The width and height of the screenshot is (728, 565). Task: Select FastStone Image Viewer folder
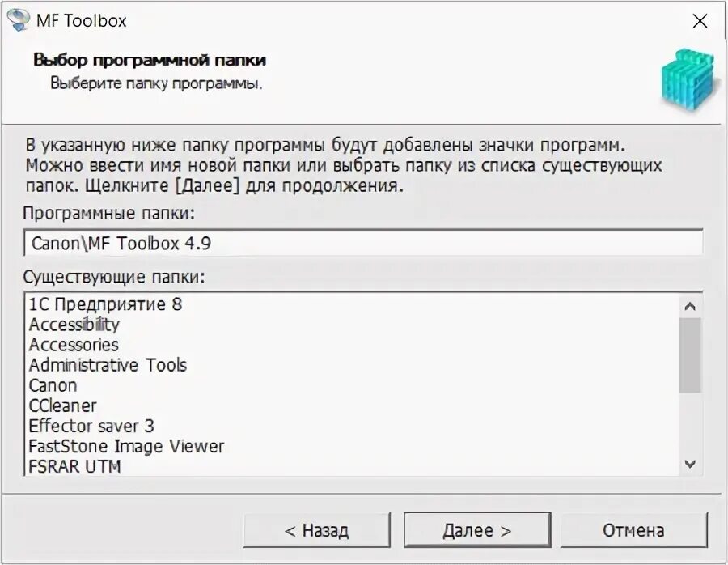126,447
